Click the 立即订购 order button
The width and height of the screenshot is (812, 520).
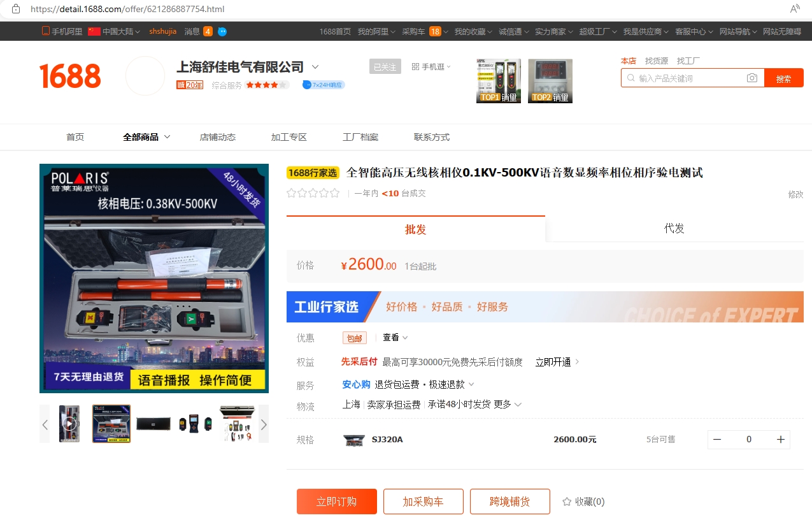point(336,502)
